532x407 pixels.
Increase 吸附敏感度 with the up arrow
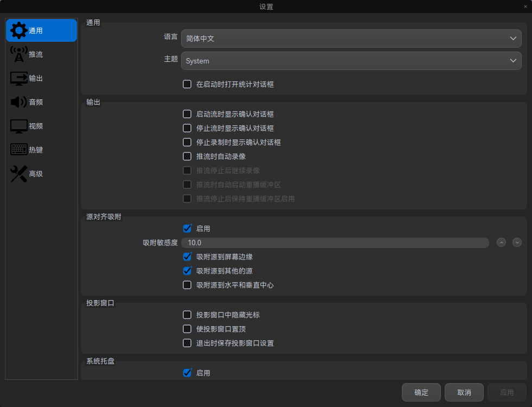501,243
